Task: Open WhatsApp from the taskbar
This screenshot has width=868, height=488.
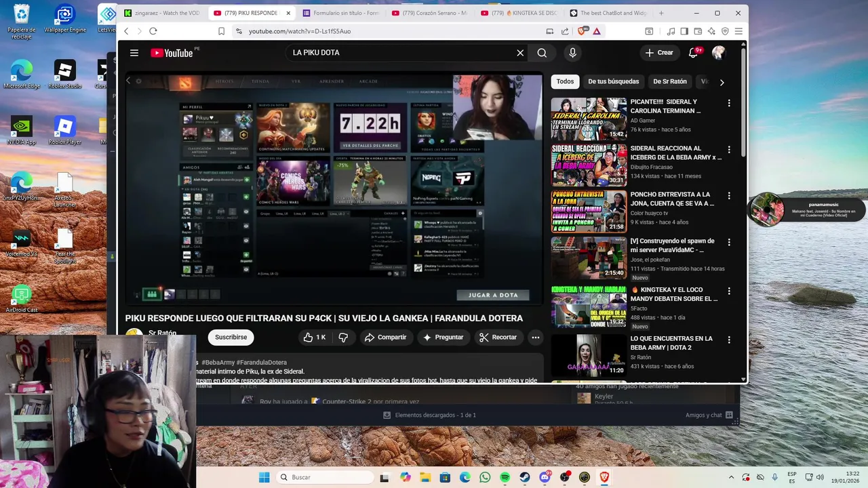Action: (x=485, y=477)
